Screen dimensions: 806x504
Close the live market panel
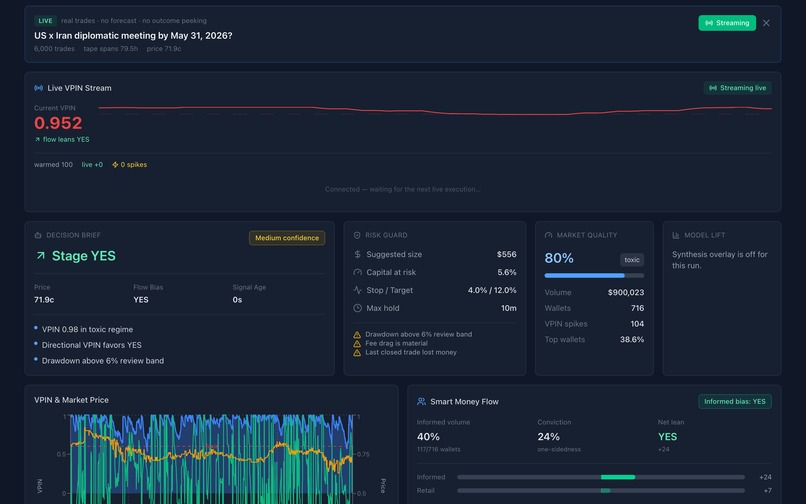coord(766,23)
